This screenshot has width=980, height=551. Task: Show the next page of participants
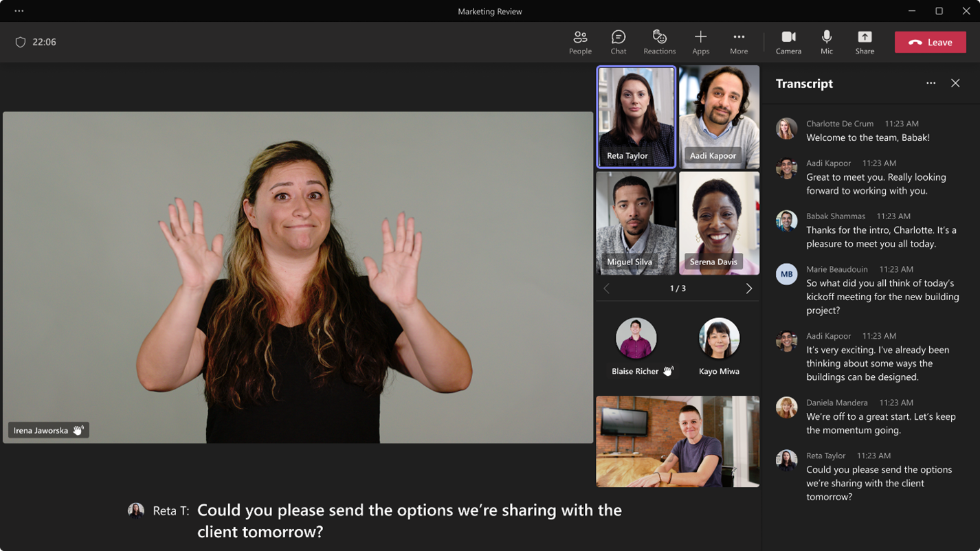pyautogui.click(x=749, y=288)
